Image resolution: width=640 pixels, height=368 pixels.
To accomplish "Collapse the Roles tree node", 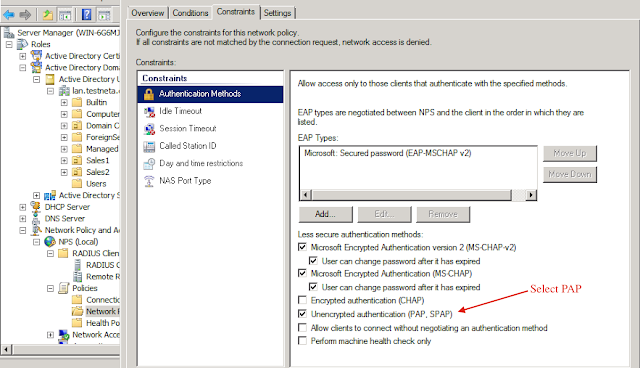I will point(9,44).
